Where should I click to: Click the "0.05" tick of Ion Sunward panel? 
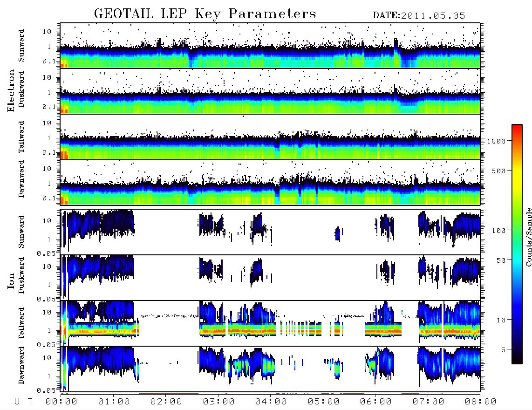click(x=46, y=253)
